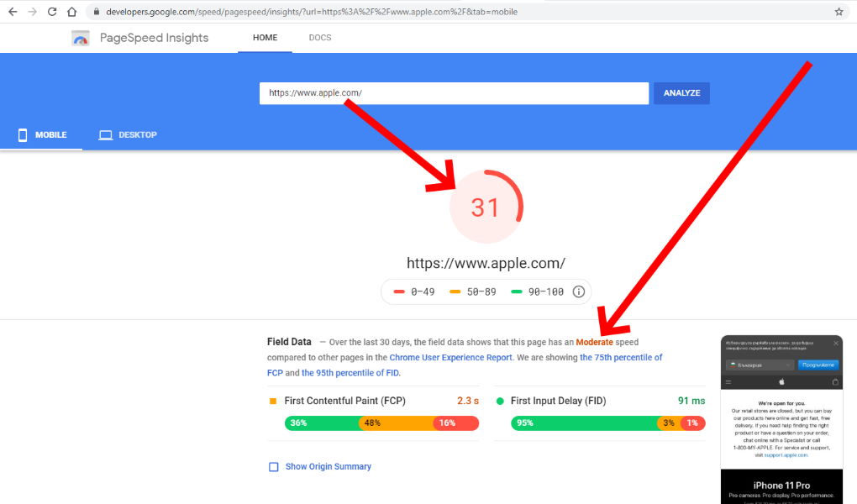Click the Field Data heading
This screenshot has height=504, width=857.
tap(289, 342)
